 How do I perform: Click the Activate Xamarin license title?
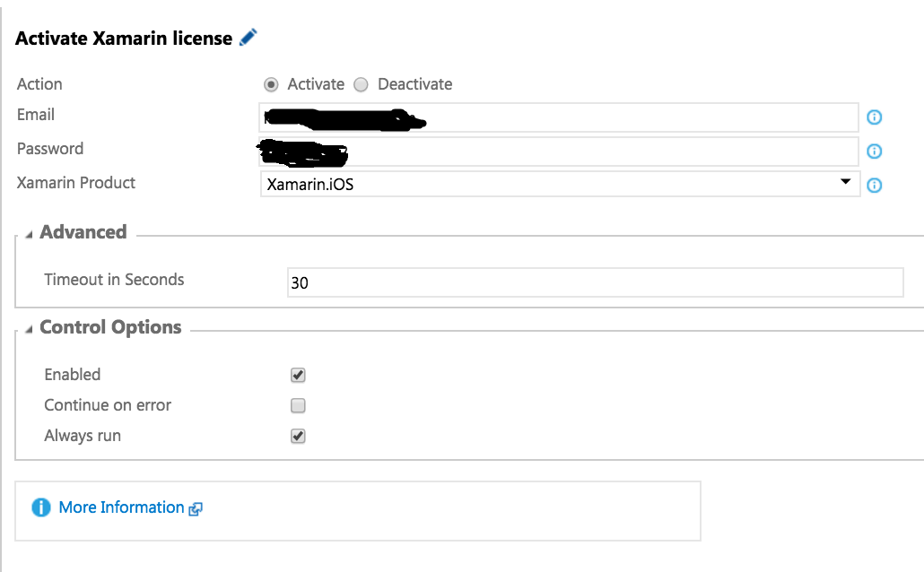pyautogui.click(x=124, y=39)
